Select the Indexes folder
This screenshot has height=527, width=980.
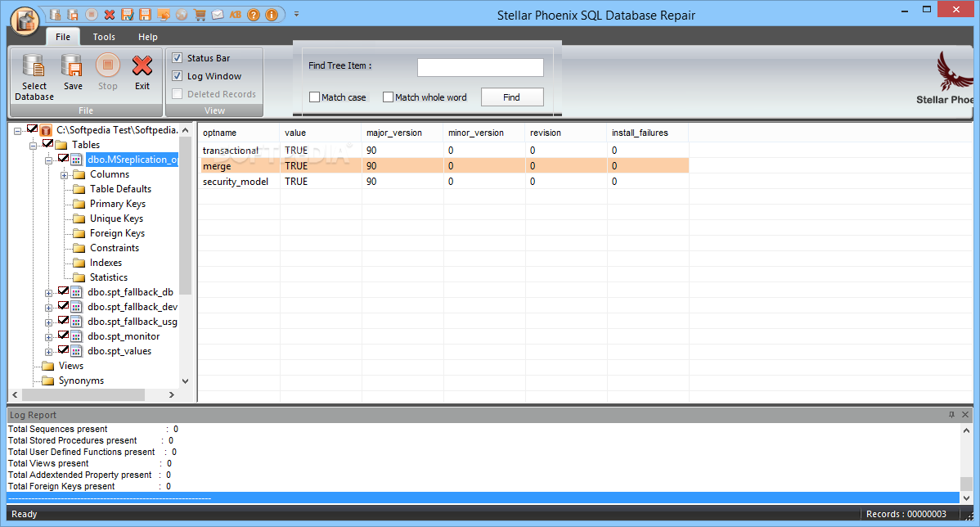coord(106,263)
